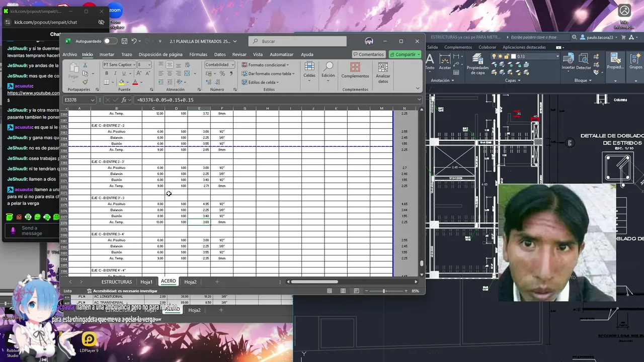The width and height of the screenshot is (644, 362).
Task: Switch to the Fórmulas ribbon tab
Action: [198, 54]
